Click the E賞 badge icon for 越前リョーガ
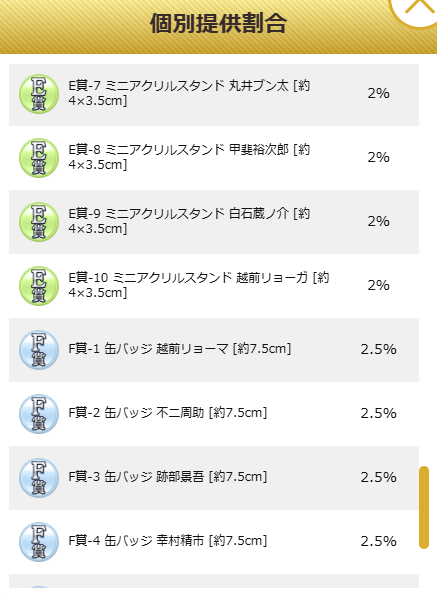 [39, 286]
